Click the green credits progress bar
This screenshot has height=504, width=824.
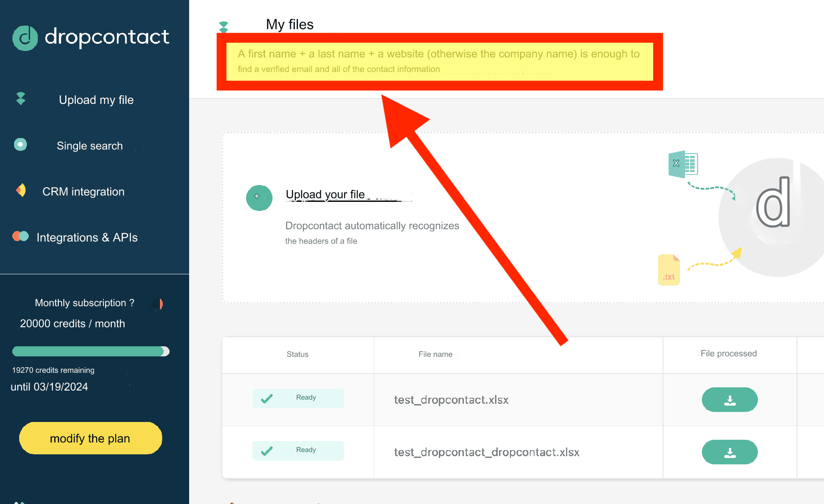90,351
